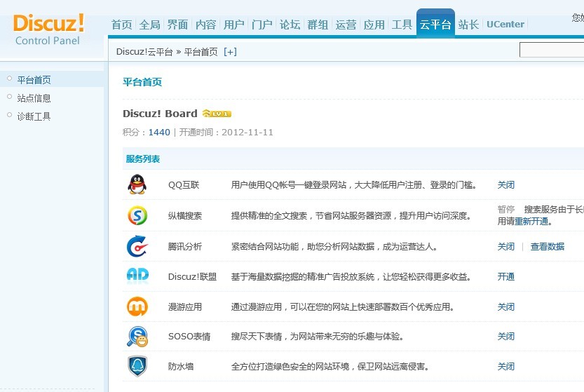Select 站点信息 in the sidebar
Screen dimensions: 584x392
(x=34, y=98)
